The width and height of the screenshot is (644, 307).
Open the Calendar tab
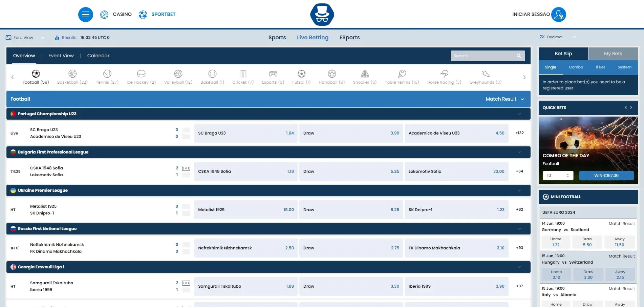pyautogui.click(x=98, y=56)
